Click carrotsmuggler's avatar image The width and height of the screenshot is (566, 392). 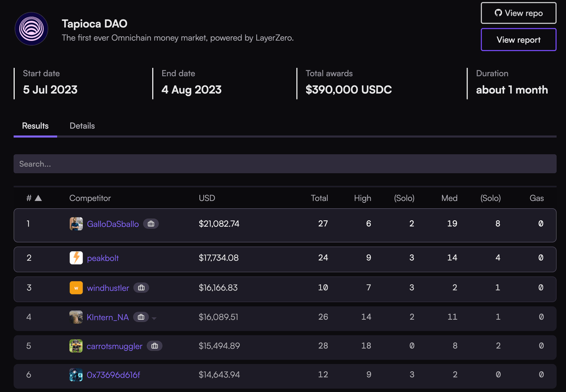point(76,346)
